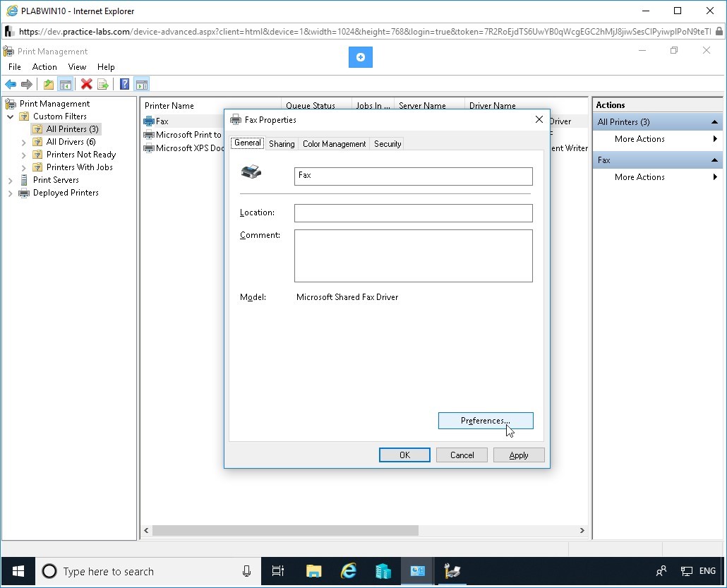The image size is (727, 588).
Task: Click People icon in system tray
Action: click(x=661, y=571)
